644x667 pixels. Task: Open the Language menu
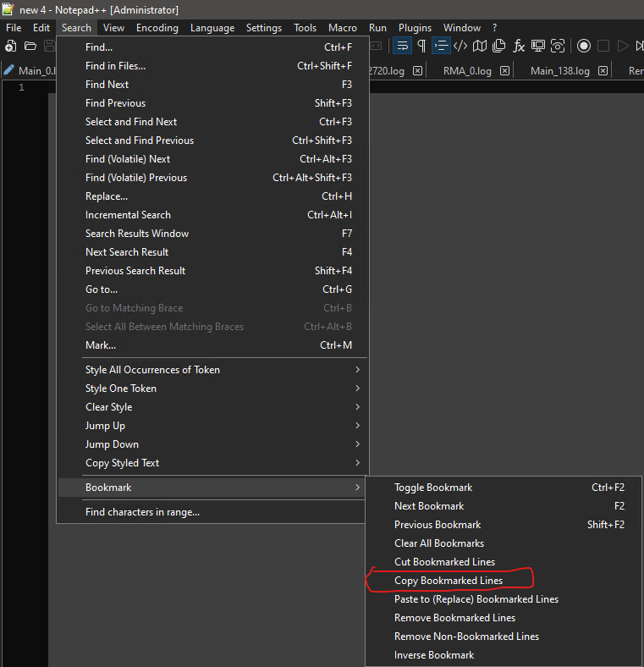click(x=212, y=28)
